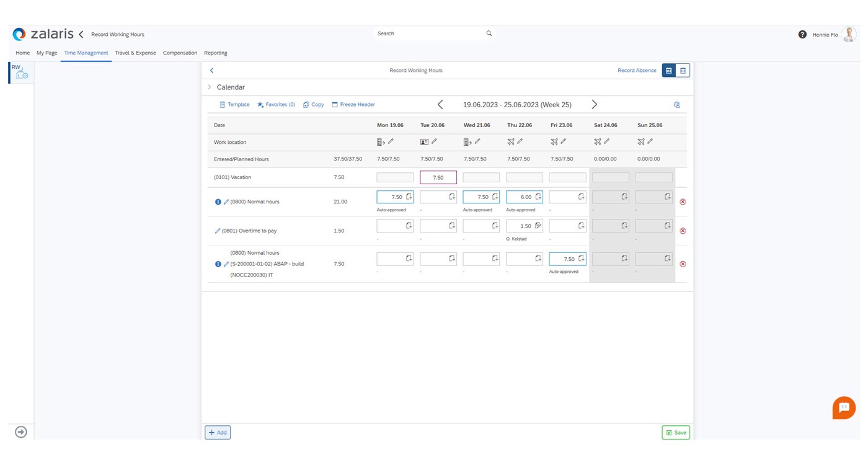The width and height of the screenshot is (868, 465).
Task: Open the time picker for Monday's Normal hours
Action: pos(409,197)
